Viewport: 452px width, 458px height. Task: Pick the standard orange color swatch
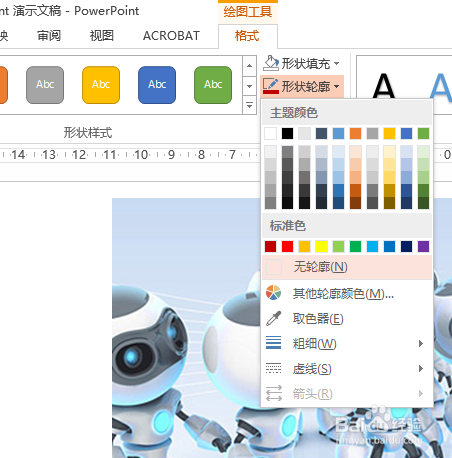tap(304, 247)
